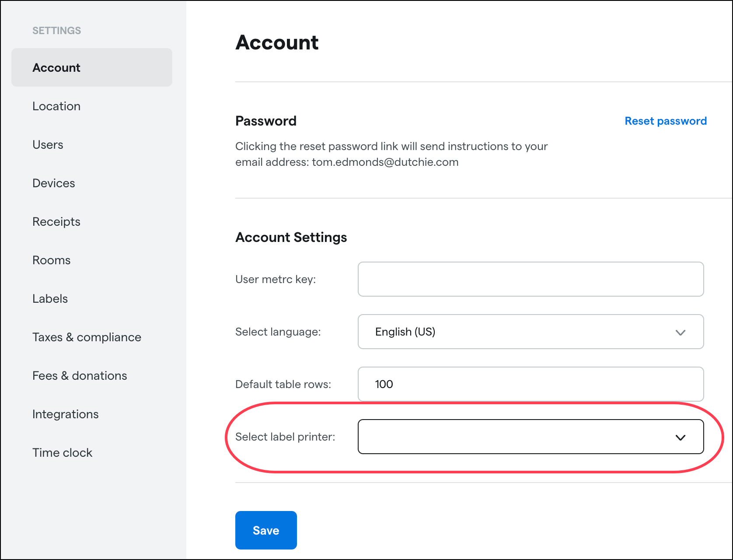This screenshot has width=733, height=560.
Task: Click the "Select label printer:" text label
Action: 285,437
